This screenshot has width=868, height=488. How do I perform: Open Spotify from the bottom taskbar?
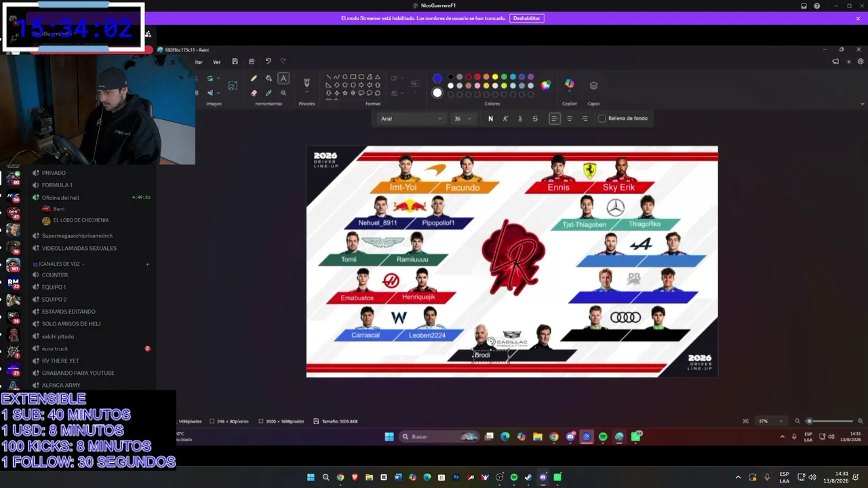pyautogui.click(x=514, y=477)
